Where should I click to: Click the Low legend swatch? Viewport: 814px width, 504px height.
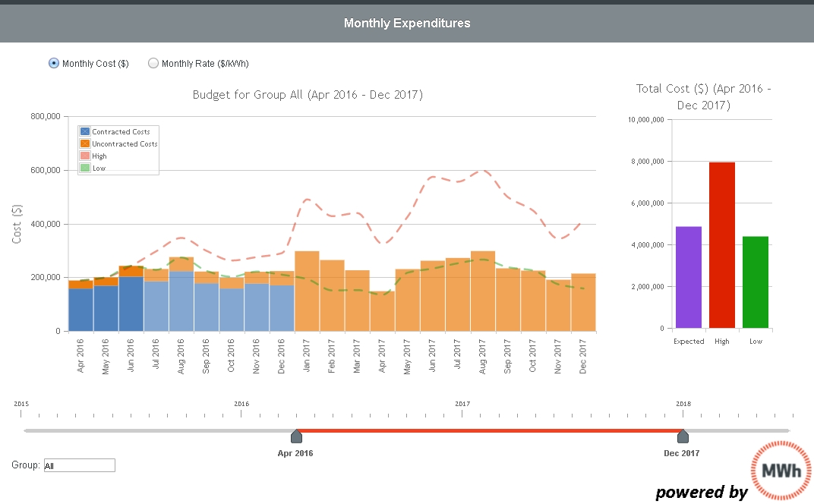(86, 168)
